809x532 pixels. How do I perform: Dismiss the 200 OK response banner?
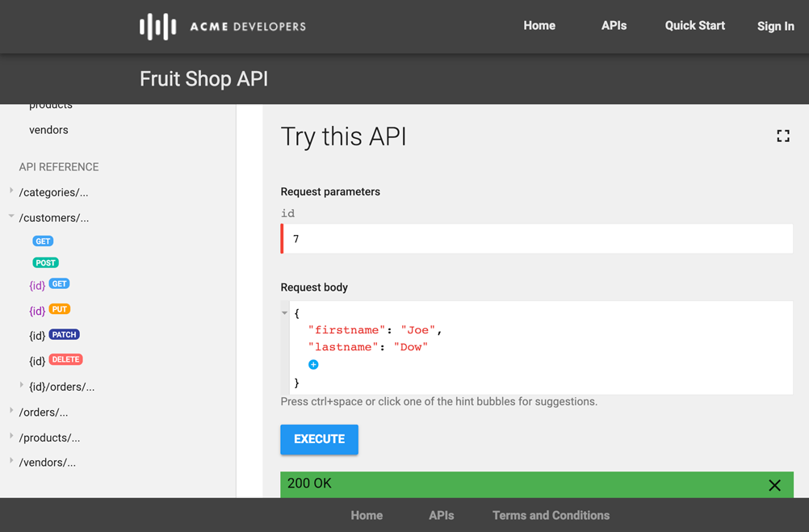coord(774,485)
